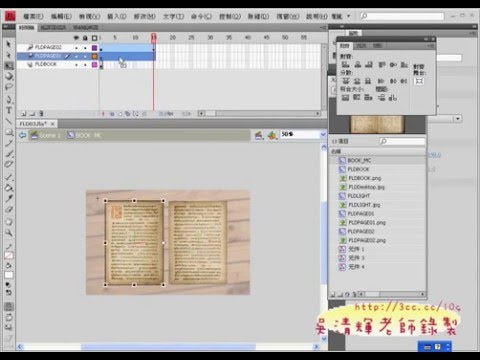Open the 插入(I) Insert menu
Viewport: 480px width, 360px height.
point(117,16)
